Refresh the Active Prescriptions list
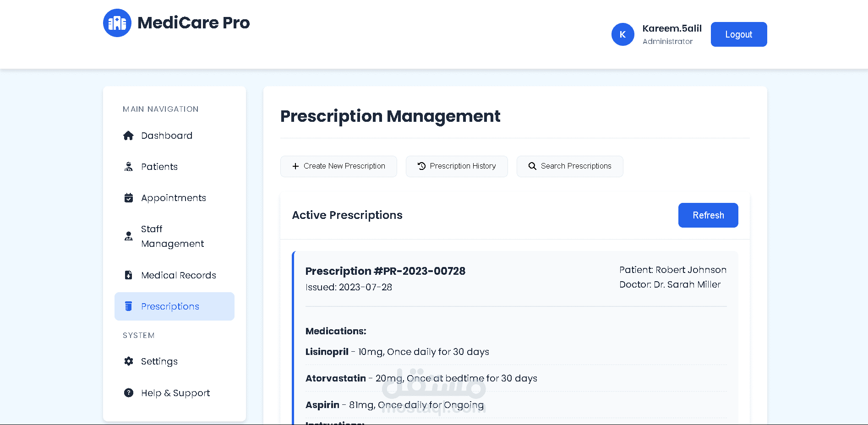 click(x=708, y=215)
